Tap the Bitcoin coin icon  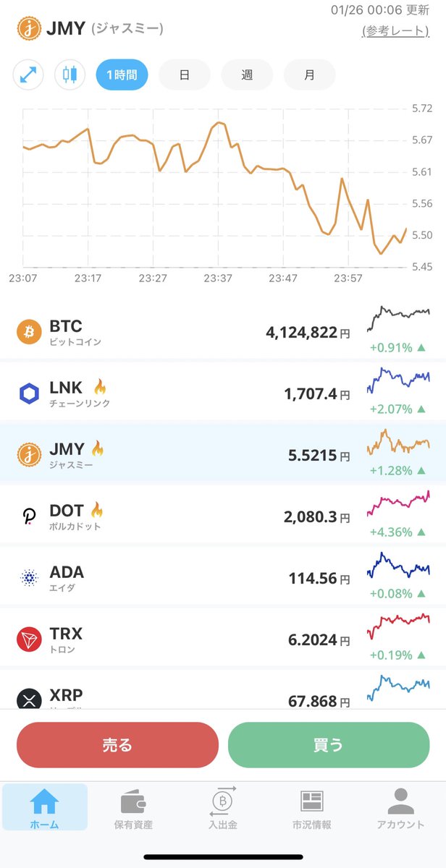click(x=30, y=332)
